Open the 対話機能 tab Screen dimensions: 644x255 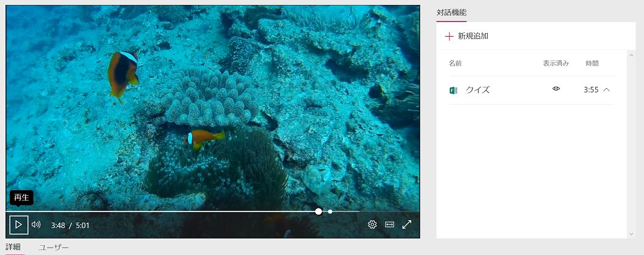pos(451,13)
